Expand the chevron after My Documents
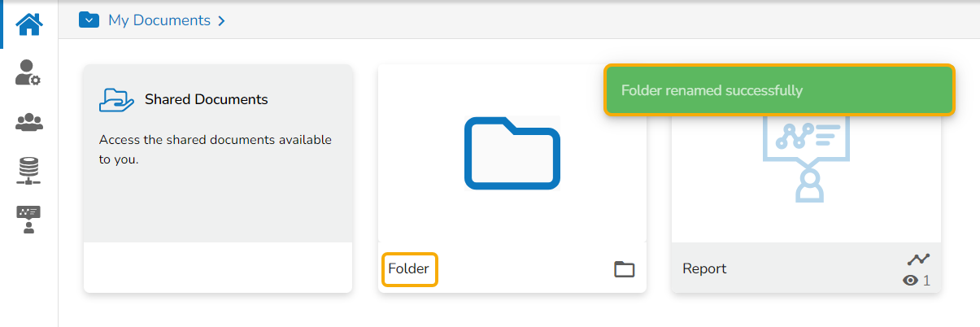980x327 pixels. coord(221,20)
